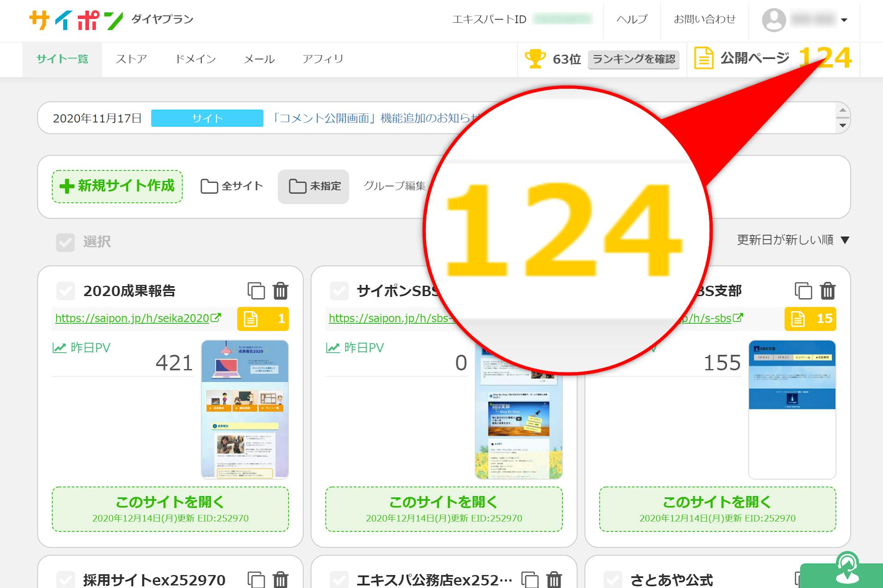Click 昨日PV chart icon on サイポンSBS card
Image resolution: width=883 pixels, height=588 pixels.
pos(333,348)
